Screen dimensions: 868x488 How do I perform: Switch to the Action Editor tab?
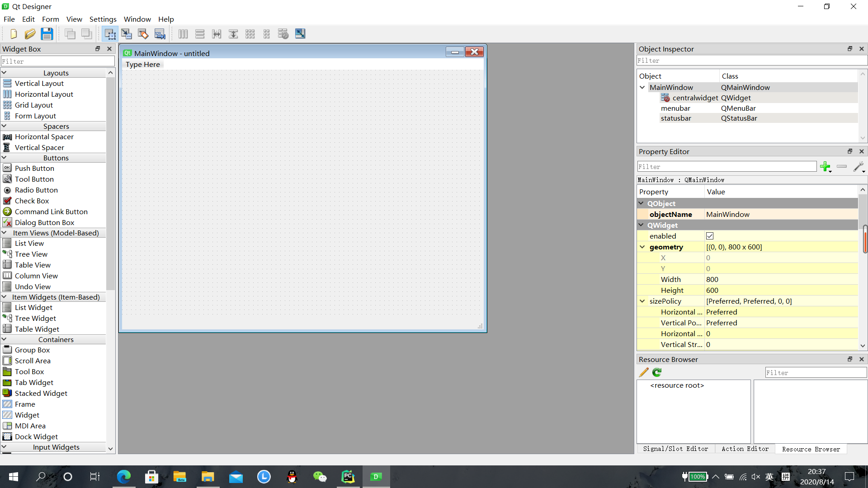coord(745,449)
